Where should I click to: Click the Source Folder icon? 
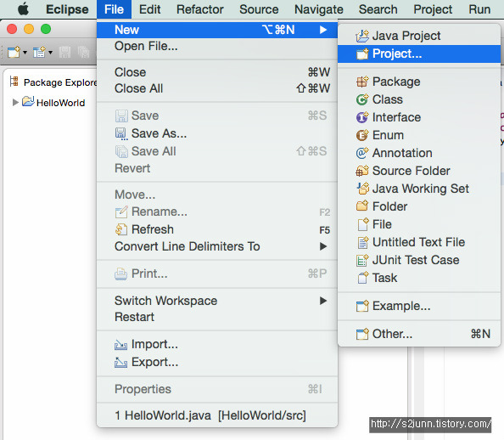[362, 171]
